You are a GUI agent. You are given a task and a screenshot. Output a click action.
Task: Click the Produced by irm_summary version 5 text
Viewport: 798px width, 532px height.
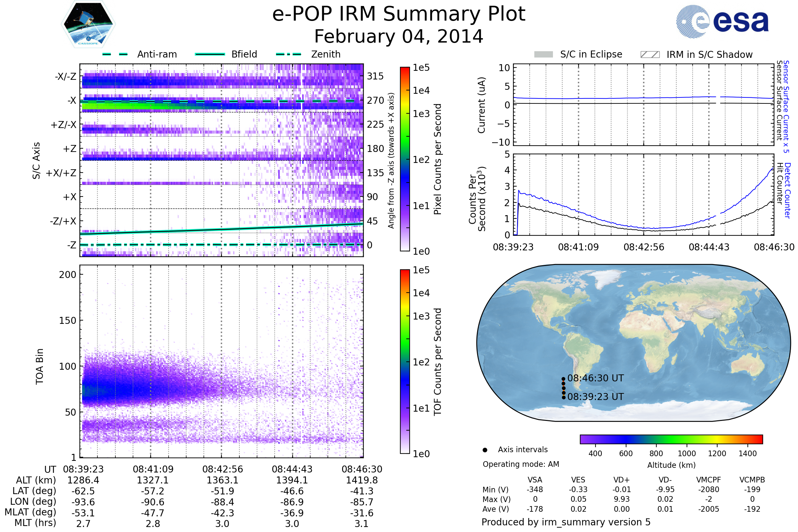point(566,522)
